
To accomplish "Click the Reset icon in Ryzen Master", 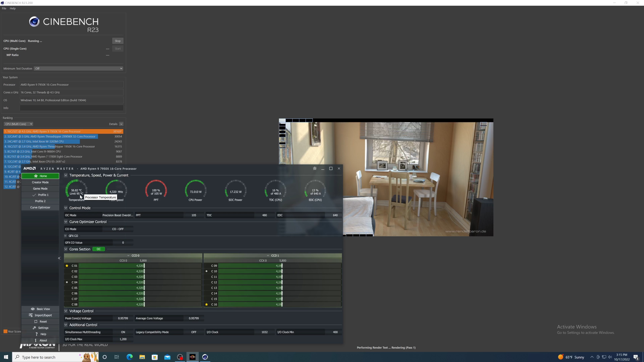I will pyautogui.click(x=36, y=321).
